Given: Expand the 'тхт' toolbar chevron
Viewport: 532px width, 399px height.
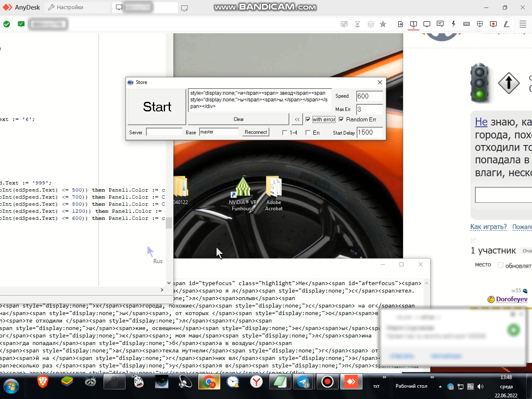Looking at the screenshot, I should (x=384, y=377).
